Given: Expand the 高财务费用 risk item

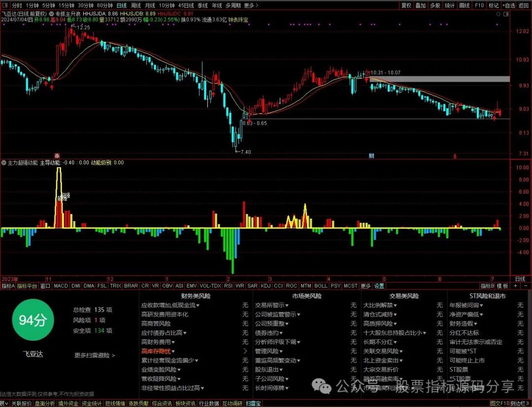Looking at the screenshot, I should [158, 342].
